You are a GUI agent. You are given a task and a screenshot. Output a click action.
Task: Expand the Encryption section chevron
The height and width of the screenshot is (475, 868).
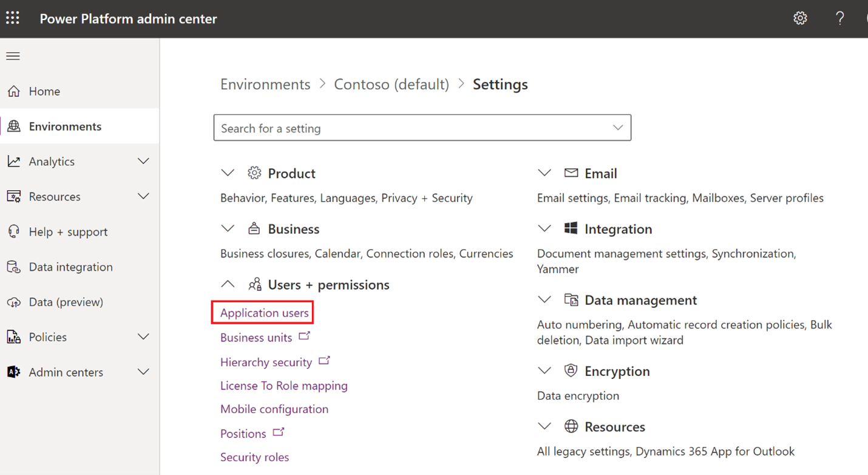pyautogui.click(x=544, y=371)
